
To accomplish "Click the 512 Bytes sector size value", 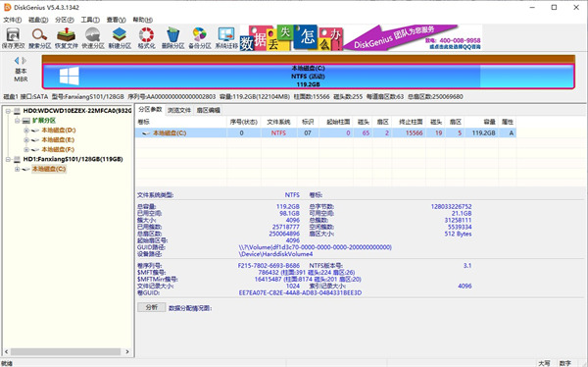I will (458, 234).
